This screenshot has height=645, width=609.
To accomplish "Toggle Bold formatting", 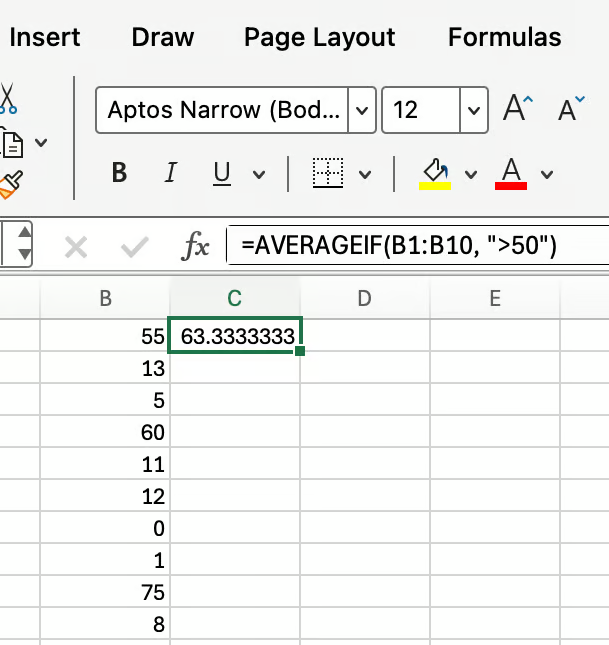I will coord(120,173).
